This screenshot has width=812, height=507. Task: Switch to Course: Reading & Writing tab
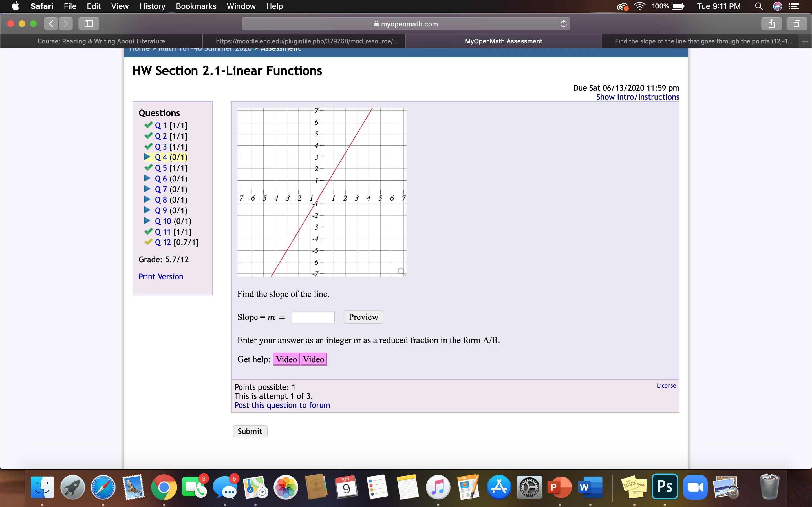(101, 41)
